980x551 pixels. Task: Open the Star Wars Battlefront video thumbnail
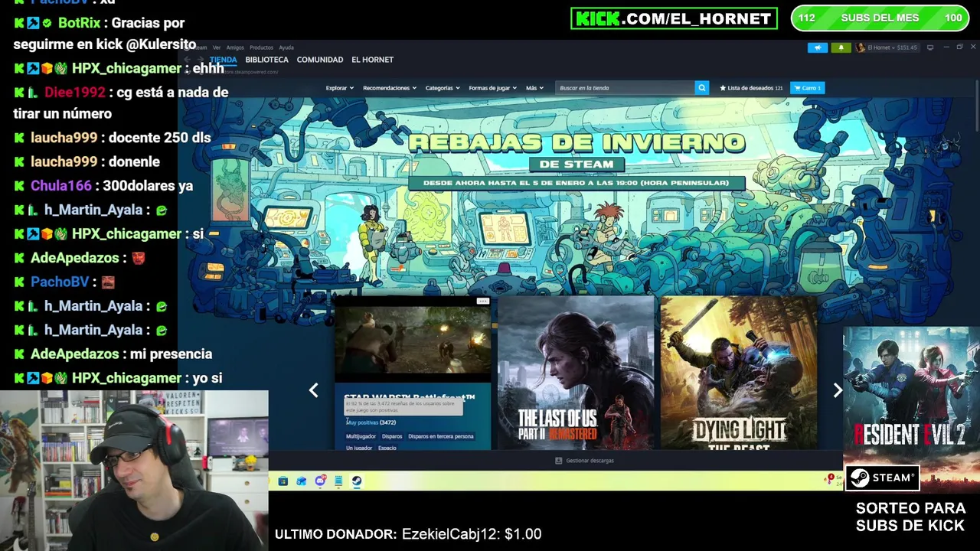click(413, 340)
